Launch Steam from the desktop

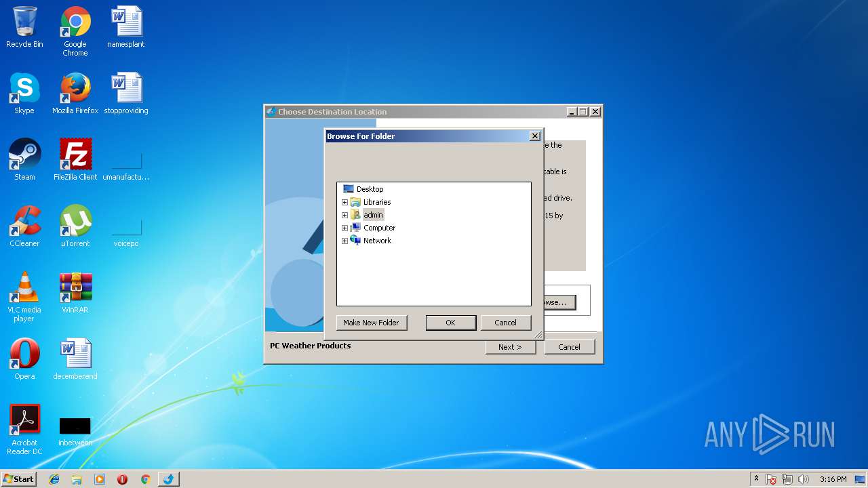tap(24, 160)
